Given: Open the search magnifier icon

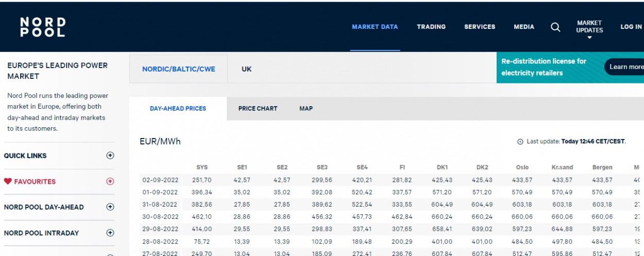Looking at the screenshot, I should pyautogui.click(x=555, y=27).
